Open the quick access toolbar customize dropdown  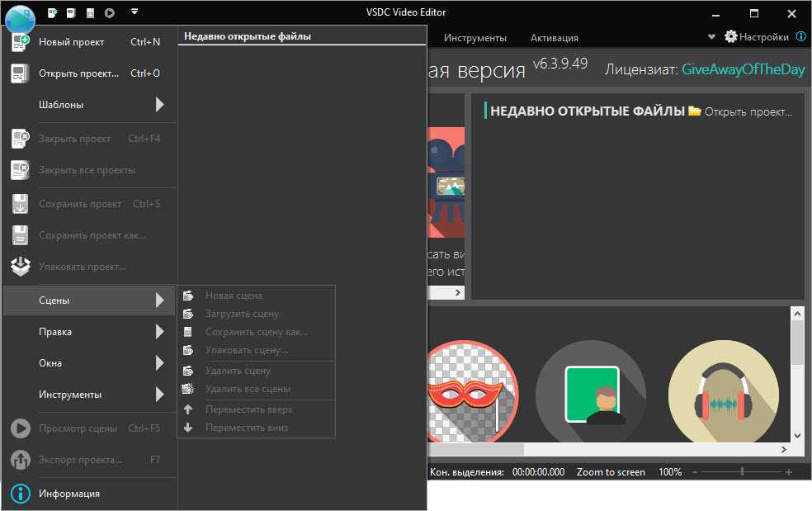(135, 12)
